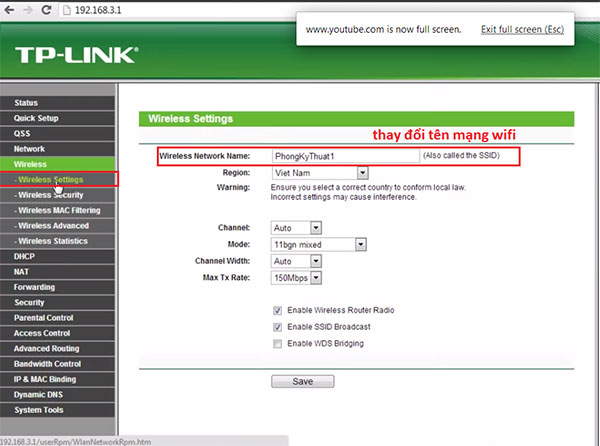Enable WDS Bridging checkbox
The height and width of the screenshot is (446, 600).
pos(277,343)
